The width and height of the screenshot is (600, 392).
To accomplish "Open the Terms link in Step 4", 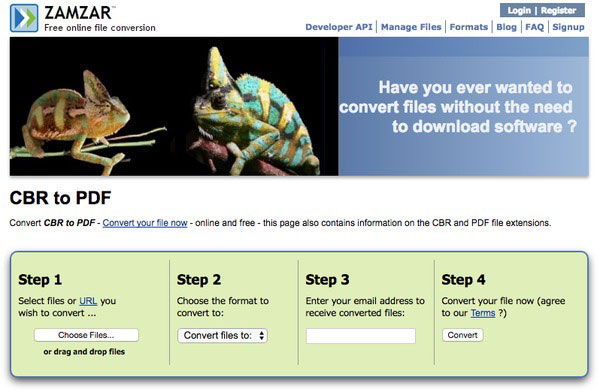I will pyautogui.click(x=483, y=313).
